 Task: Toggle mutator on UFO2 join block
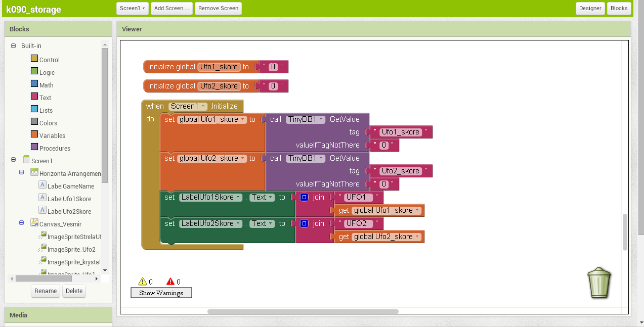(304, 223)
